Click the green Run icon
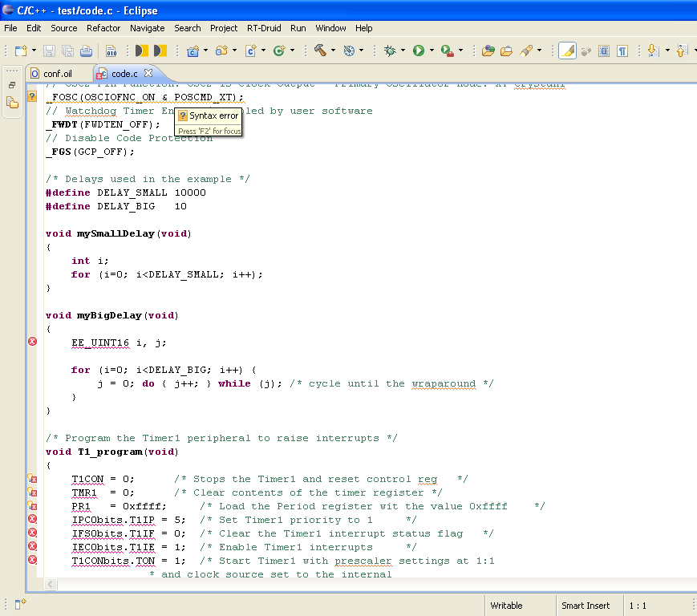The height and width of the screenshot is (616, 697). [419, 51]
